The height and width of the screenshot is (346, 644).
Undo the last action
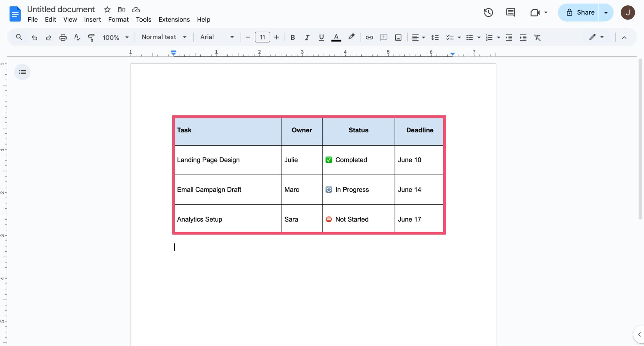34,37
